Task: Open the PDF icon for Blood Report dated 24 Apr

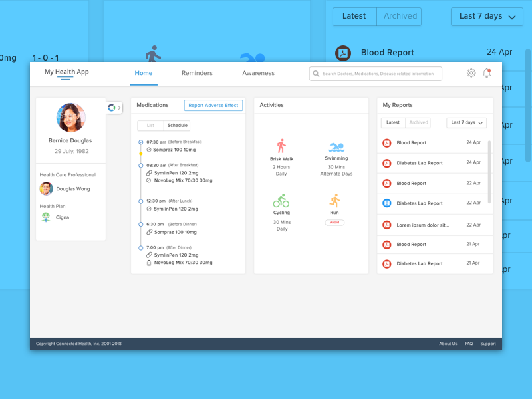Action: coord(387,143)
